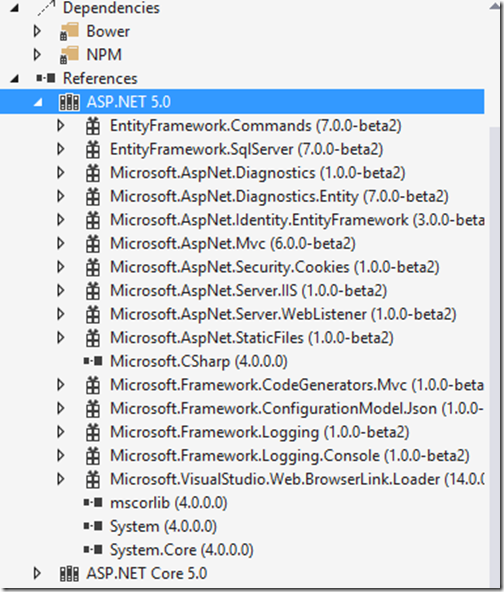This screenshot has height=592, width=504.
Task: Select 'Microsoft.CSharp (4.0.0.0)' text
Action: tap(199, 361)
